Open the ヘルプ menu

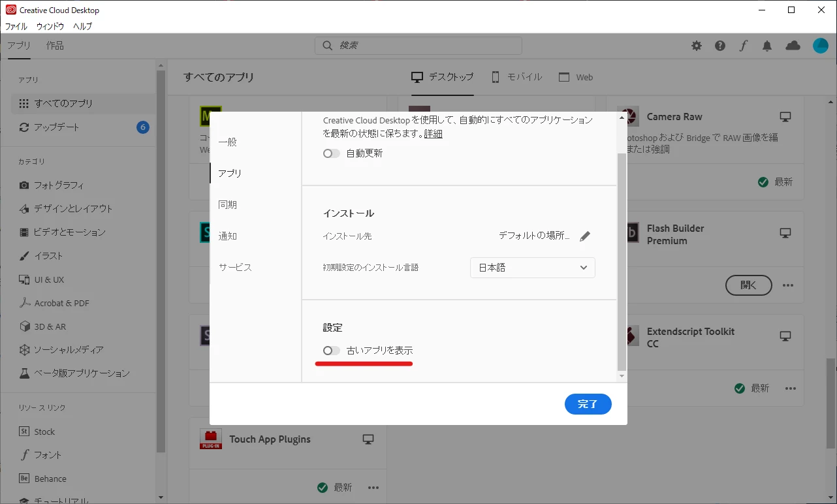point(83,27)
